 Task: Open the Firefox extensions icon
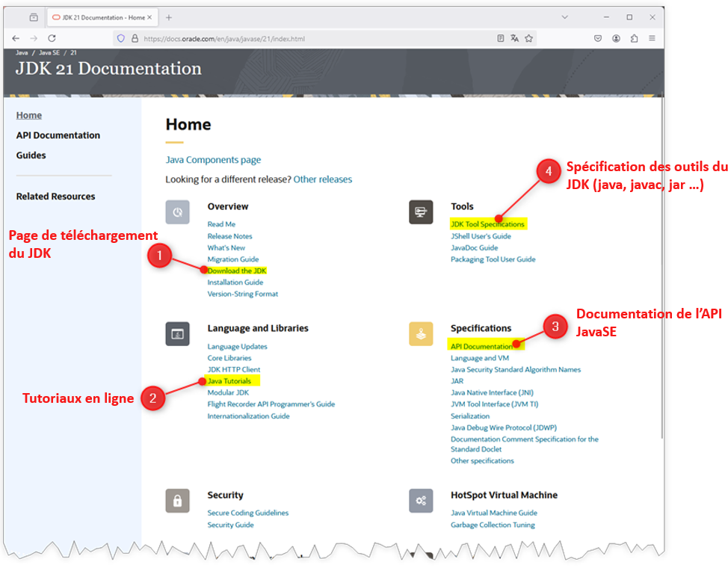pos(635,38)
